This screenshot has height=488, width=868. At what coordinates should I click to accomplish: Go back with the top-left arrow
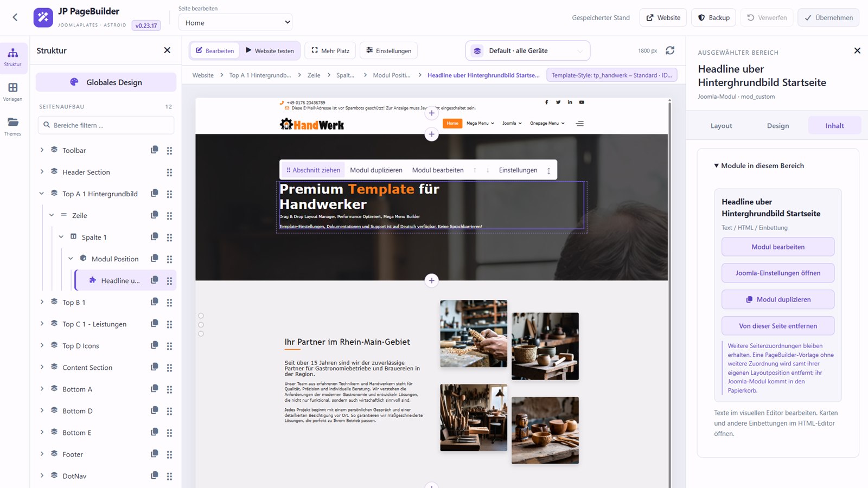point(15,17)
